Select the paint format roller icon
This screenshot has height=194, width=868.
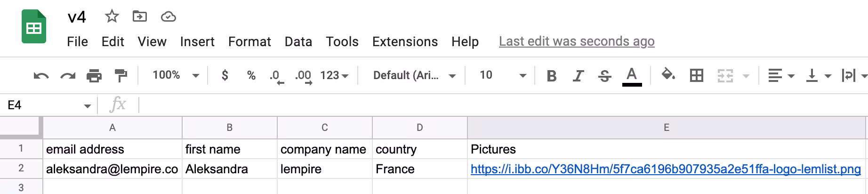click(x=121, y=75)
